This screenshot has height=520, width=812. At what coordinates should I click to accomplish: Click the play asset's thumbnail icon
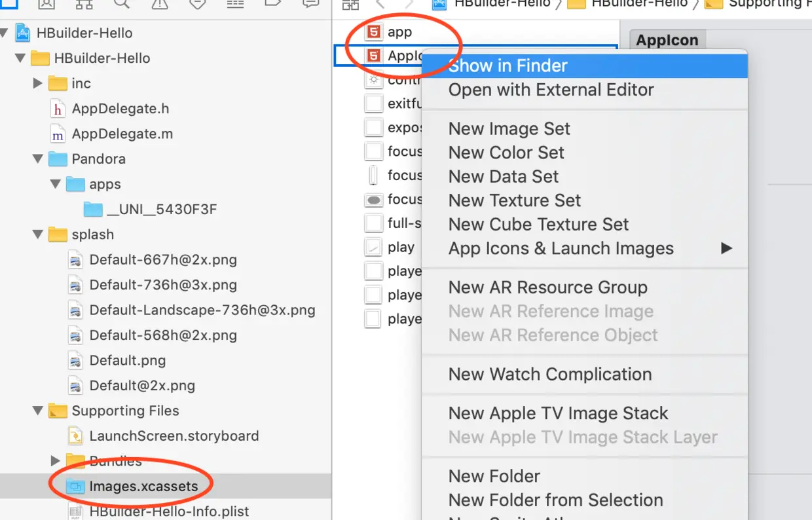pos(373,248)
